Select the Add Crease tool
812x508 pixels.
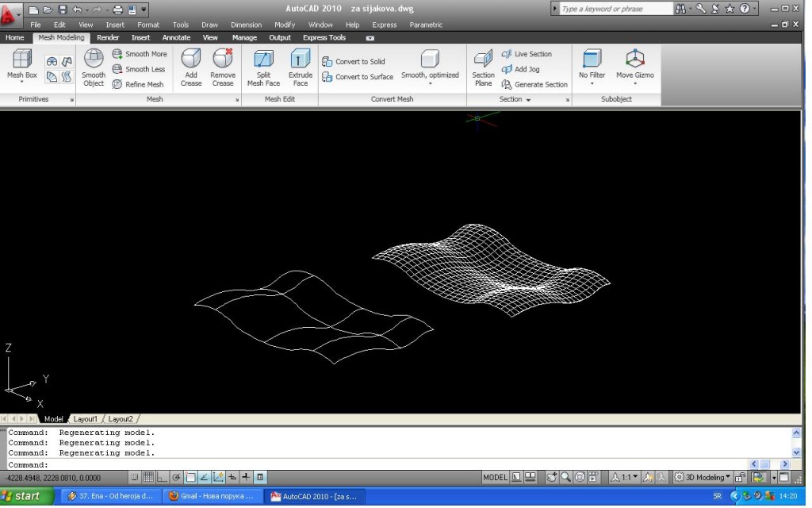(190, 67)
